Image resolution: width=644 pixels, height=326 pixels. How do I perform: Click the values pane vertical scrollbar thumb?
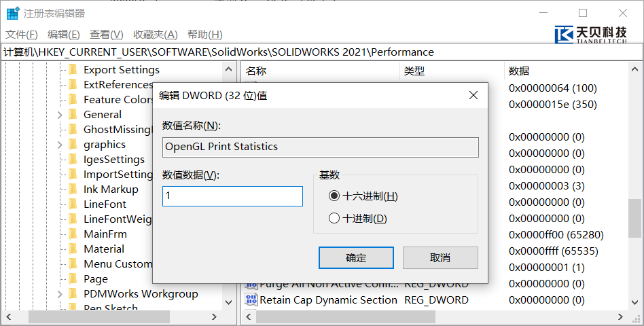tap(634, 219)
